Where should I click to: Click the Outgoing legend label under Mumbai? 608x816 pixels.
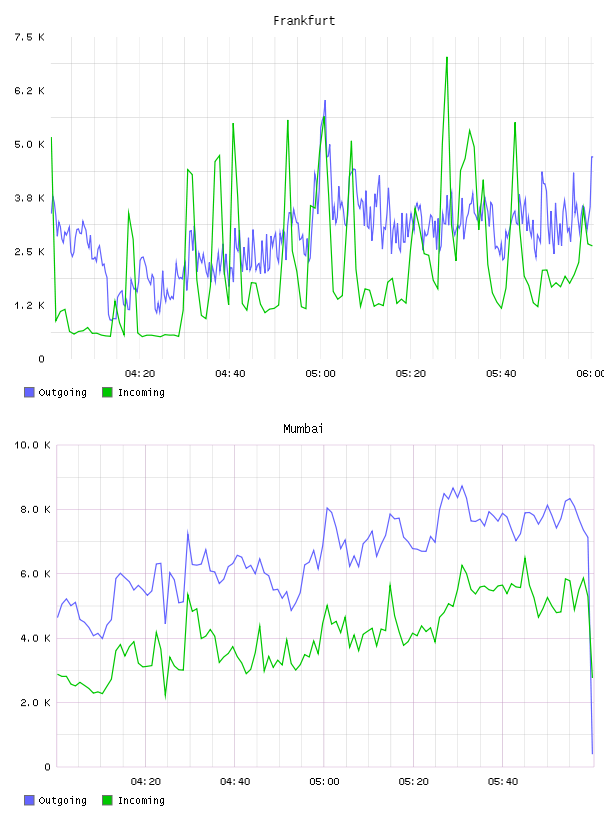(62, 800)
